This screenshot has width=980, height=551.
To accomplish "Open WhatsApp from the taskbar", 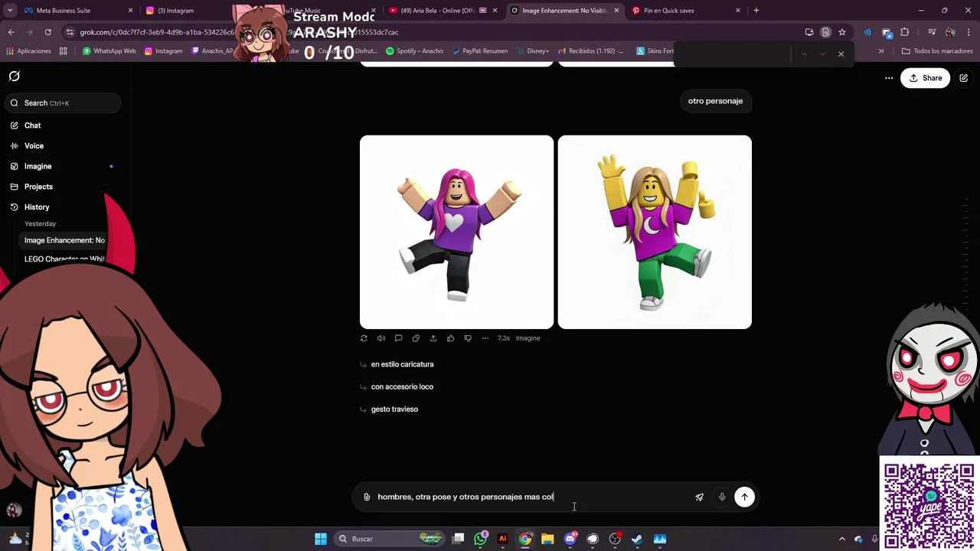I will (480, 539).
